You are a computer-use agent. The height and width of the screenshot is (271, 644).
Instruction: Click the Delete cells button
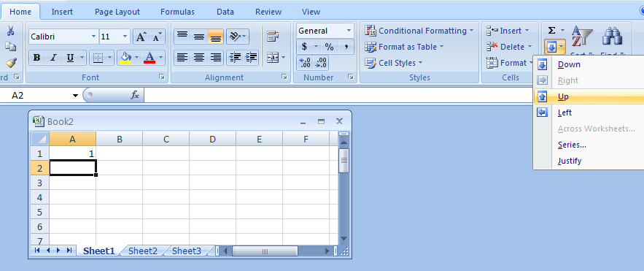pos(509,47)
